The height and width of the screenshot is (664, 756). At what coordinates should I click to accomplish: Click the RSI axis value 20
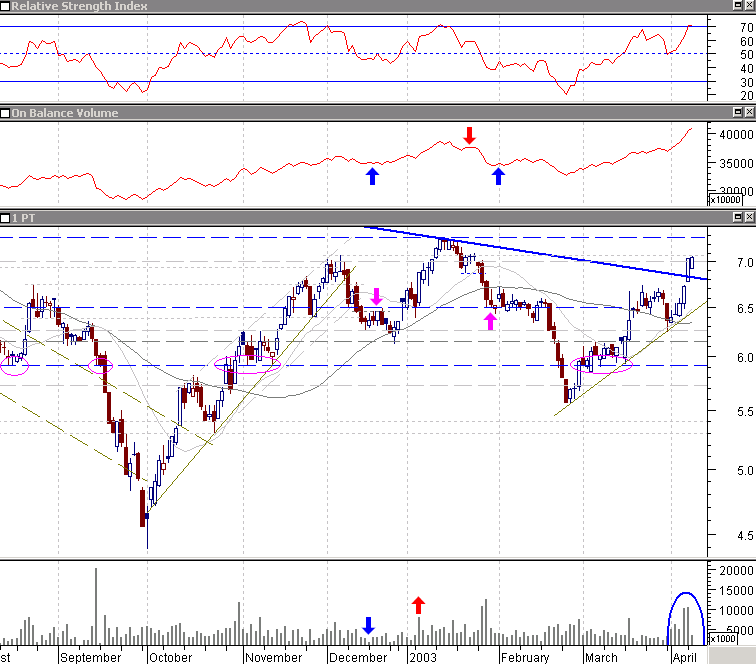[747, 95]
